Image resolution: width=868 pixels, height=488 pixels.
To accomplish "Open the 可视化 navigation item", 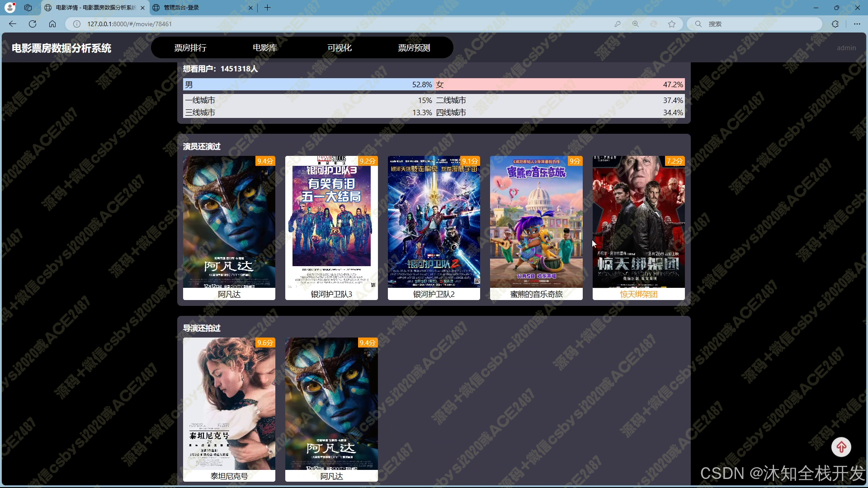I will (340, 48).
